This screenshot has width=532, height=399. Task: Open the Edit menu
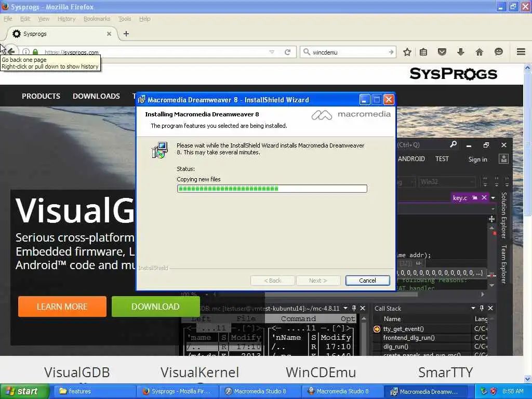point(25,19)
